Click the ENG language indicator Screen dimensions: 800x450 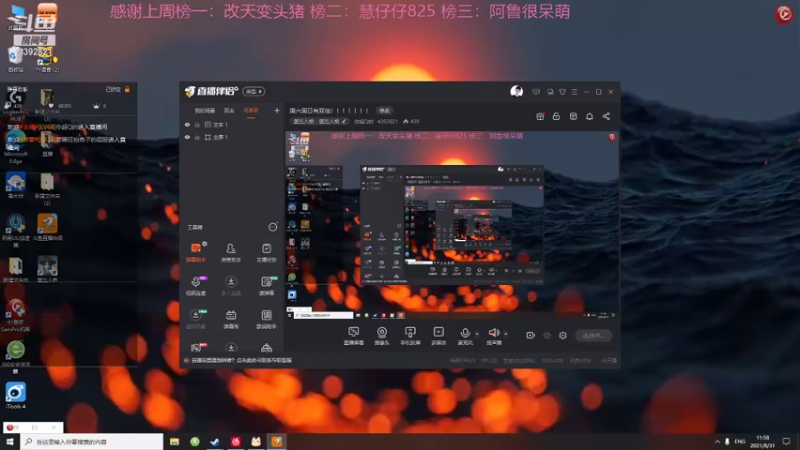740,441
